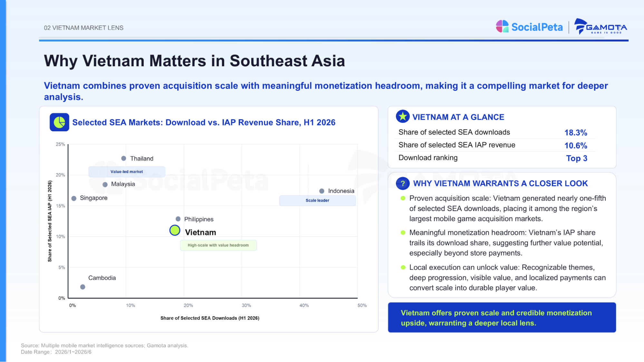Select the Indonesia data point
644x362 pixels.
322,191
